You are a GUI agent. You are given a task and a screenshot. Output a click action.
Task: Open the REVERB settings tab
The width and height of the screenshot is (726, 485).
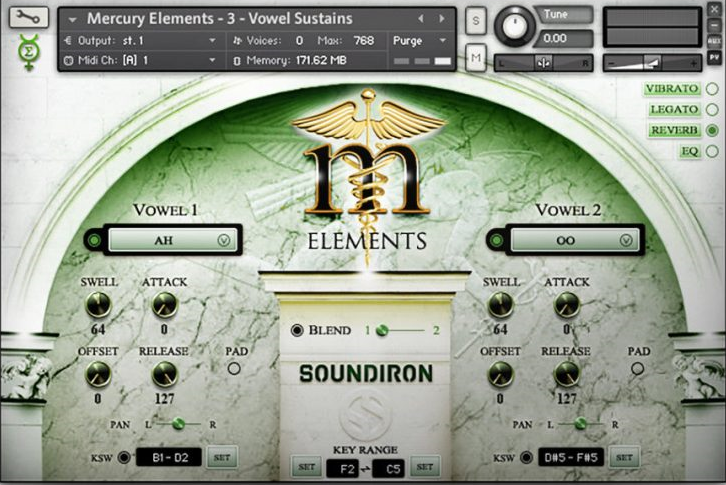[674, 130]
